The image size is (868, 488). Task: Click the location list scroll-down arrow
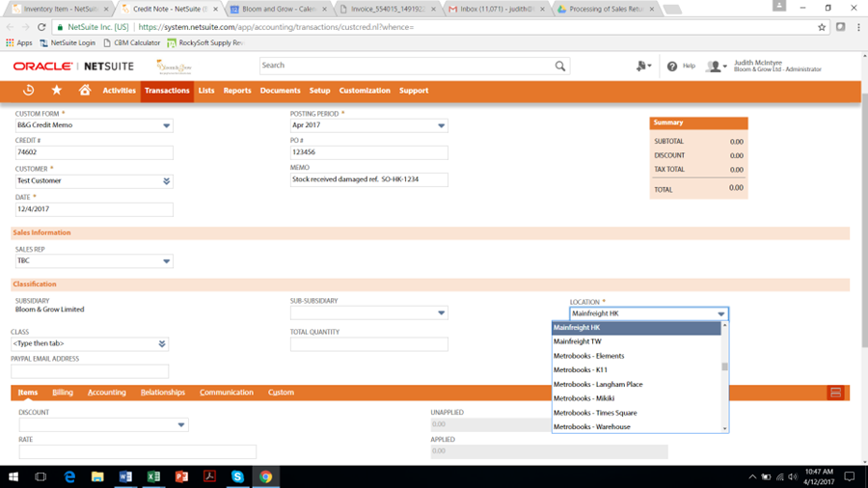pyautogui.click(x=724, y=428)
